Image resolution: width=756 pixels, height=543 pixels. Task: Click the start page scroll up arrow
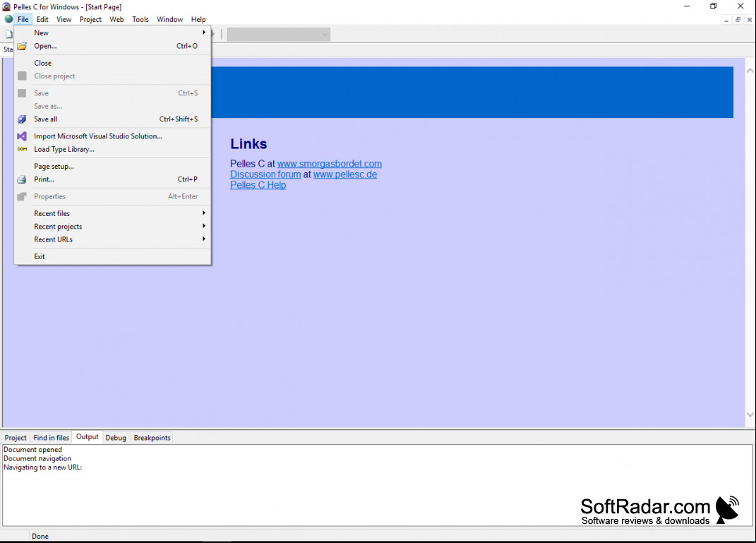click(x=750, y=71)
